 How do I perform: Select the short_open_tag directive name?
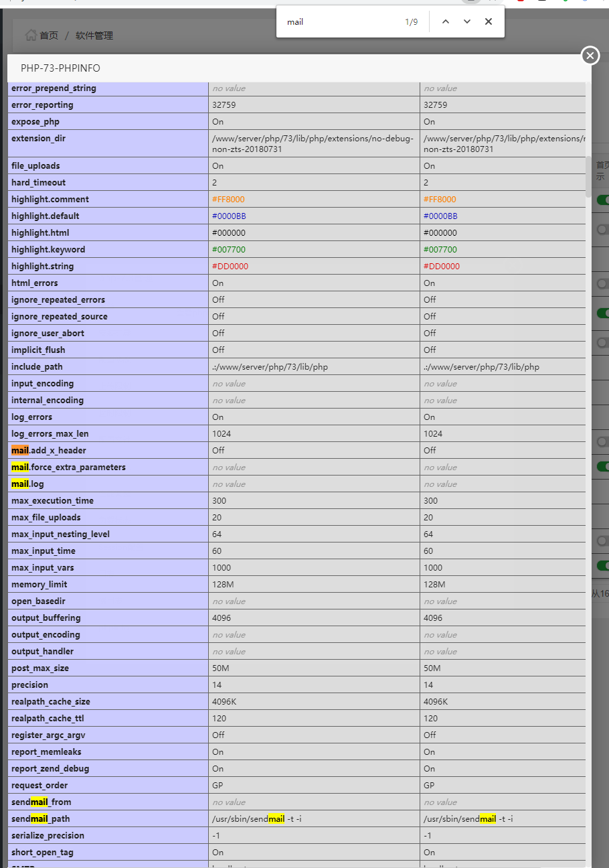(42, 852)
